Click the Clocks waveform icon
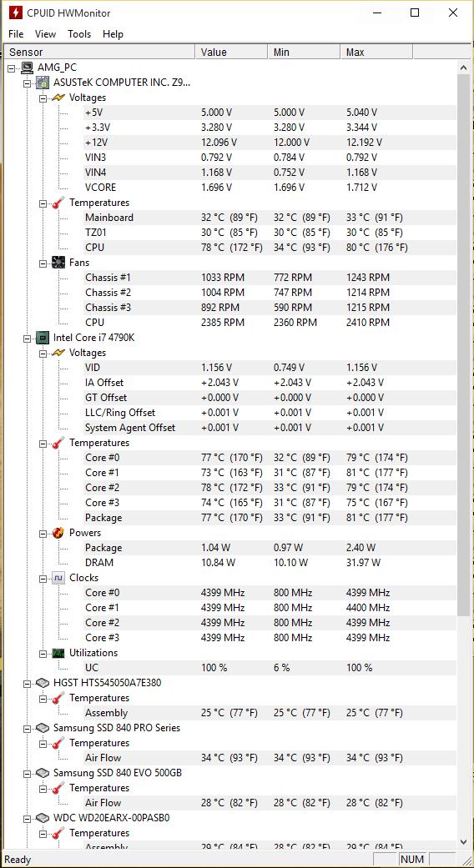474x868 pixels. [58, 577]
